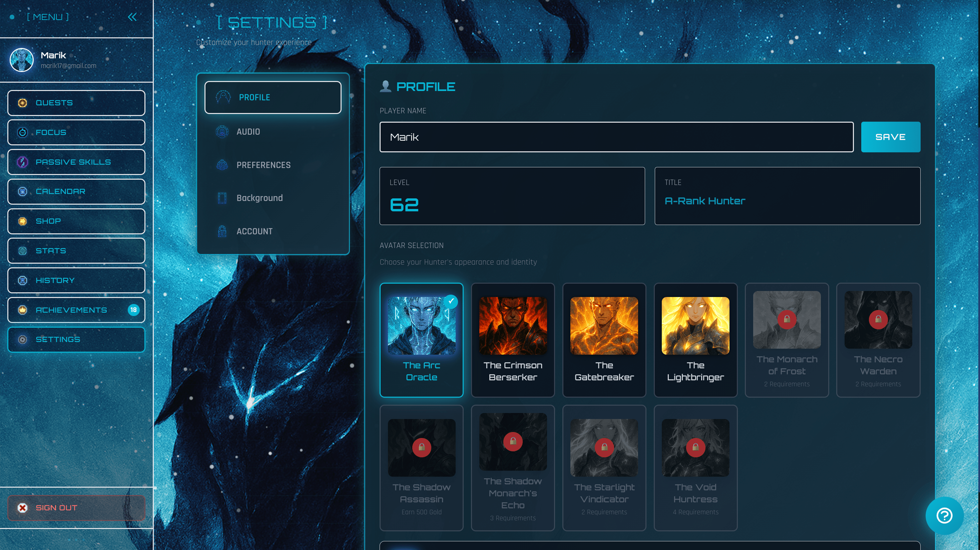Select the Stats icon in sidebar

[22, 250]
